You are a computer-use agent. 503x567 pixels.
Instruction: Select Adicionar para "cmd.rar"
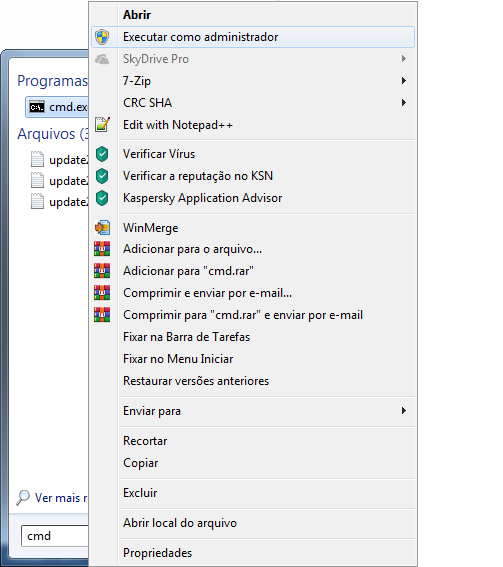pos(253,271)
